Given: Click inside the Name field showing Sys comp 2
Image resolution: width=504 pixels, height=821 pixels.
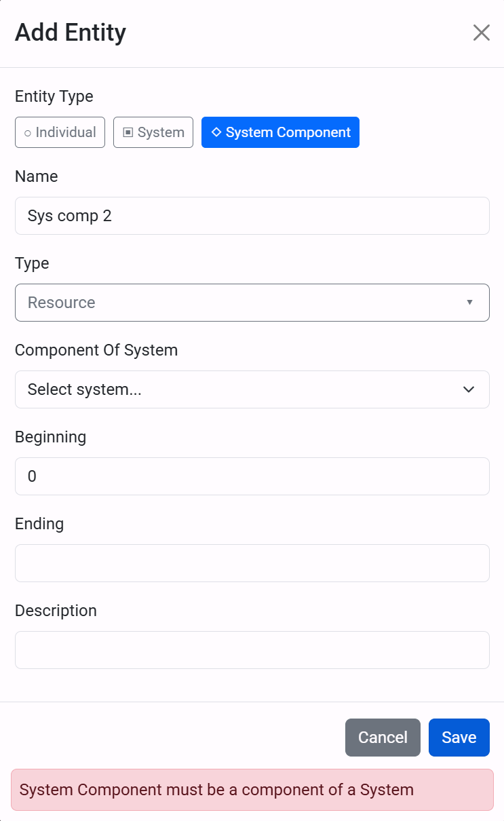Looking at the screenshot, I should (252, 216).
